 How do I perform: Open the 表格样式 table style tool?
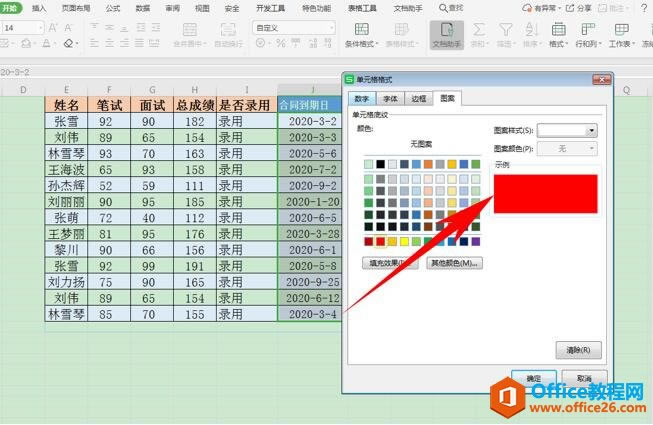[x=401, y=35]
